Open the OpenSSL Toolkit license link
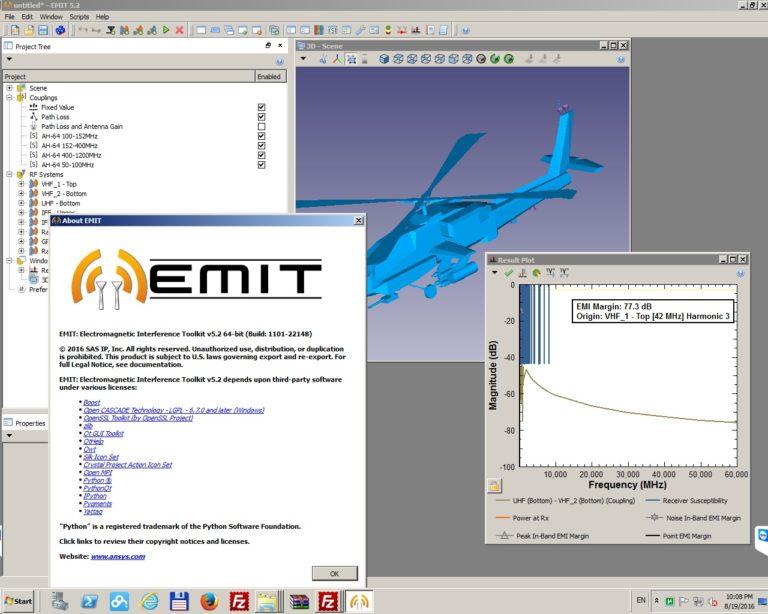768x614 pixels. coord(138,418)
